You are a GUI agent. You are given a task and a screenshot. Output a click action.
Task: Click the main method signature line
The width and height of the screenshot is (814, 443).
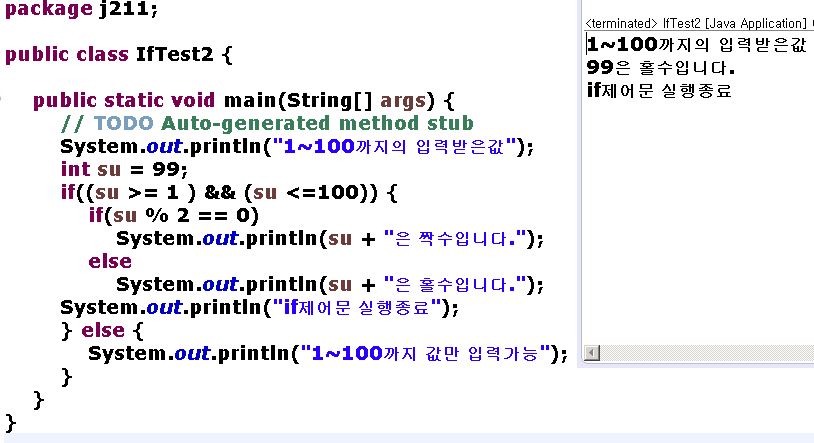click(243, 101)
